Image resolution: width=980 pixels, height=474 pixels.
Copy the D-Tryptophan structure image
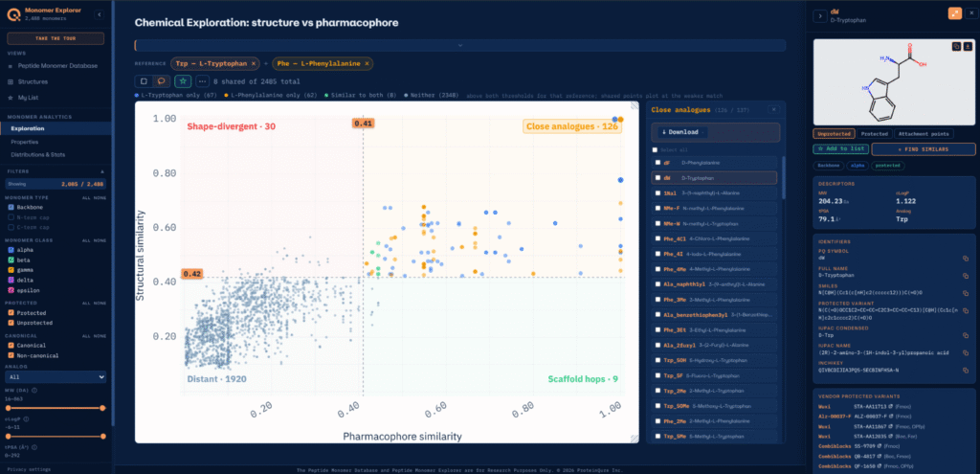tap(956, 46)
